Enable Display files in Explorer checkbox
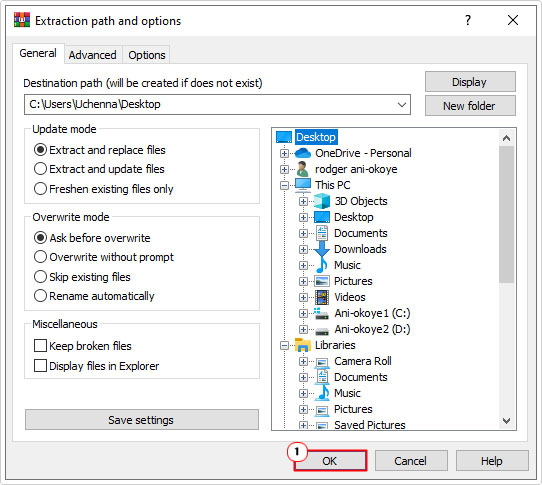Image resolution: width=542 pixels, height=485 pixels. 40,365
